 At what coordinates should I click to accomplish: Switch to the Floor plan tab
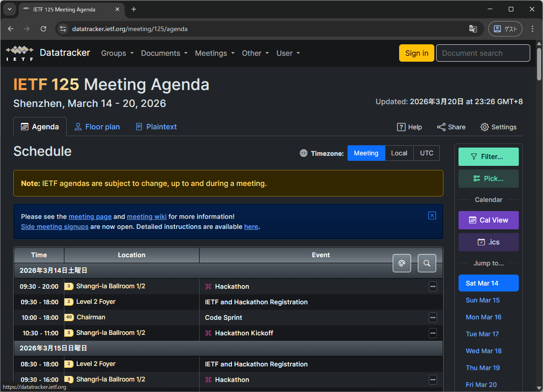click(x=97, y=127)
